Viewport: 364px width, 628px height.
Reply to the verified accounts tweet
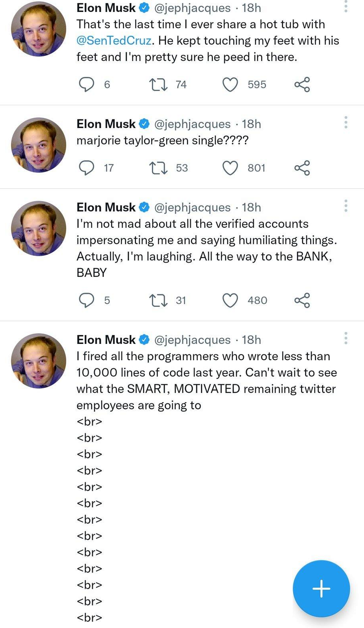(87, 300)
